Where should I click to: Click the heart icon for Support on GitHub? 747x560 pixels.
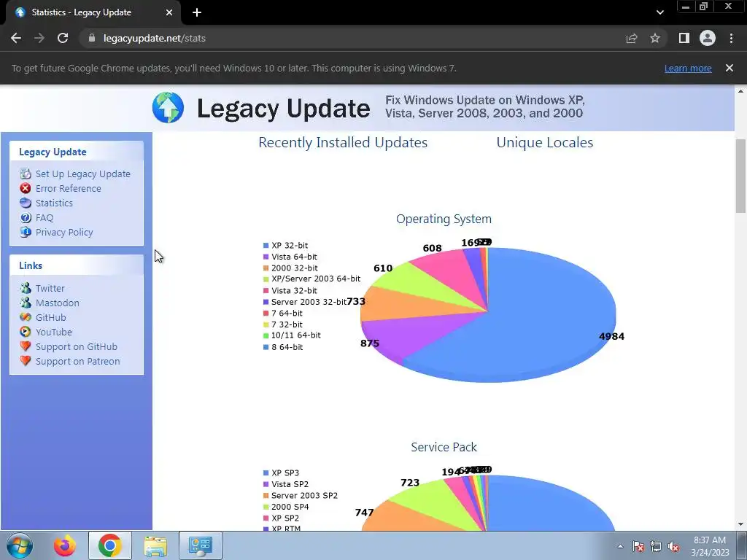pyautogui.click(x=26, y=346)
